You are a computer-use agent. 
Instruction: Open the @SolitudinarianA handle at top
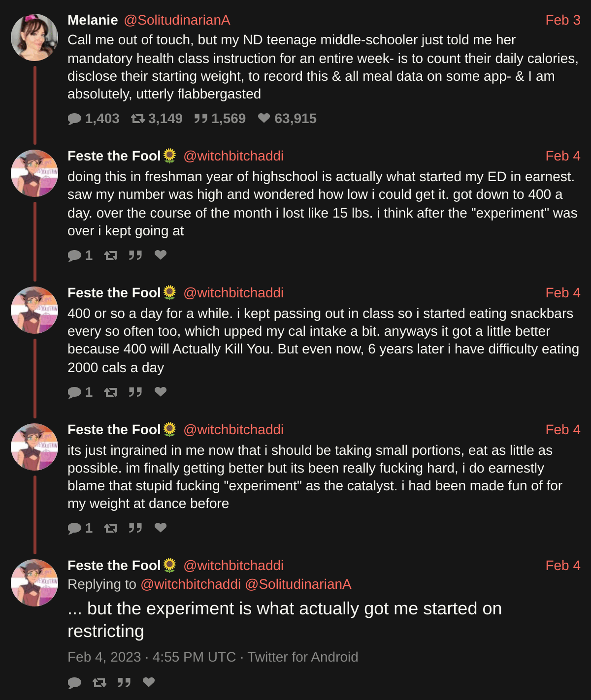click(177, 20)
